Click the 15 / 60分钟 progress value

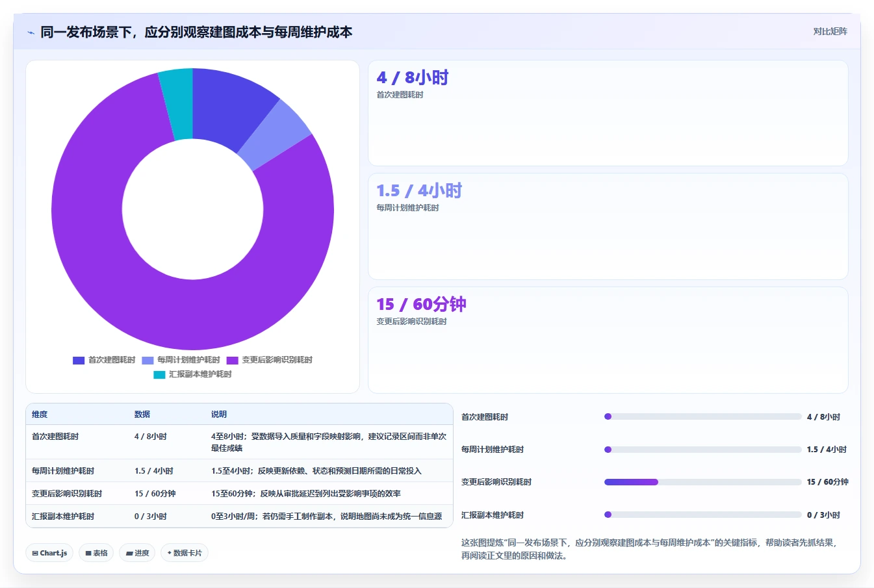point(828,482)
